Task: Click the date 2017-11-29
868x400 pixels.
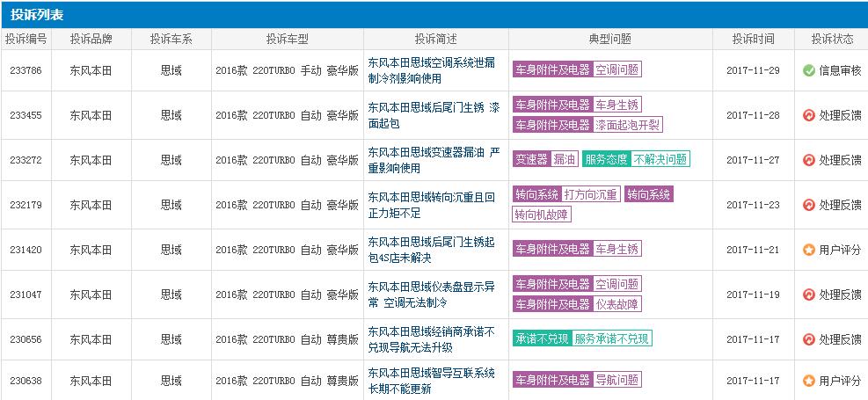Action: pyautogui.click(x=753, y=70)
